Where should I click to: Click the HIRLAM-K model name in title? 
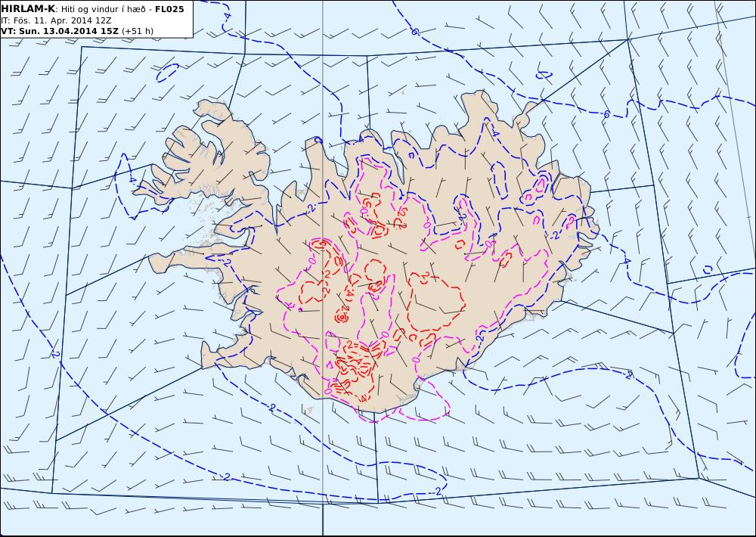coord(29,9)
